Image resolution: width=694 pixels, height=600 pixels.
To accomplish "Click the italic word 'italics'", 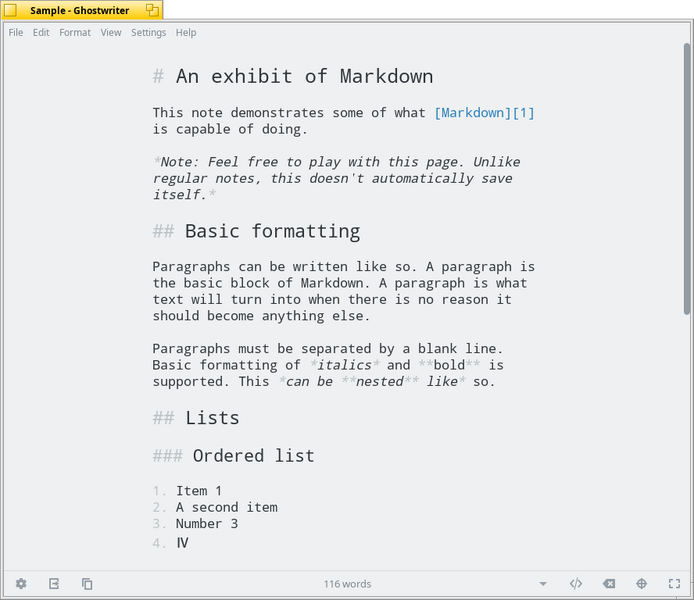I will click(x=344, y=365).
